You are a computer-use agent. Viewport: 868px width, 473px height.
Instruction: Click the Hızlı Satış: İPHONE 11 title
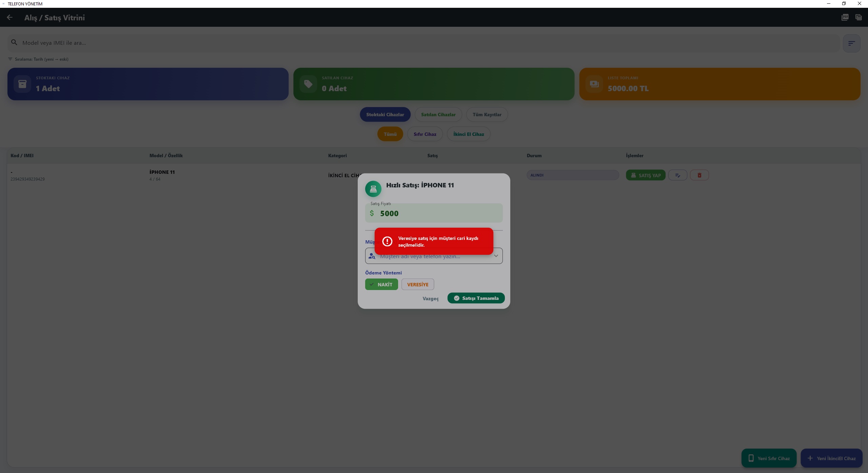420,185
